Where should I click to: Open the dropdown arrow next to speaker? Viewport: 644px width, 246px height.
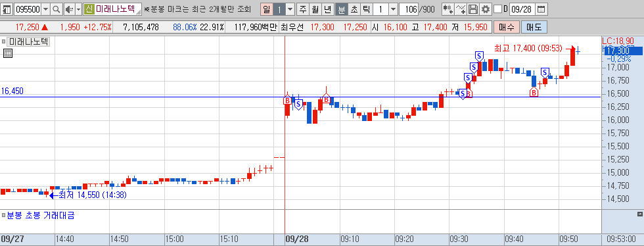click(x=78, y=9)
